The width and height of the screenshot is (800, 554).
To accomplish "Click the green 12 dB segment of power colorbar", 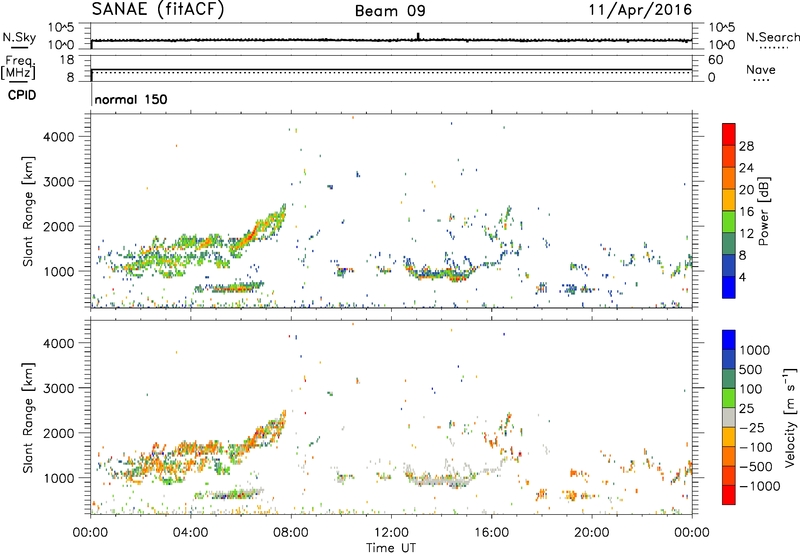I will 729,222.
